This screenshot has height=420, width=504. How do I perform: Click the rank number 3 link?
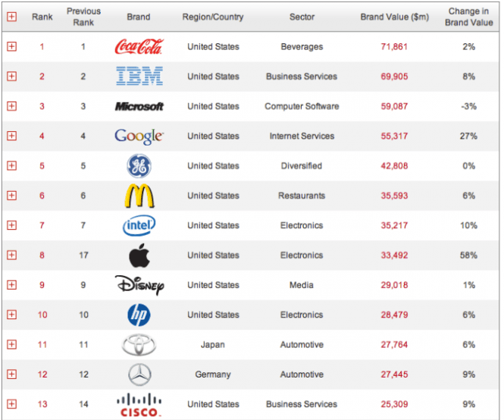(42, 107)
